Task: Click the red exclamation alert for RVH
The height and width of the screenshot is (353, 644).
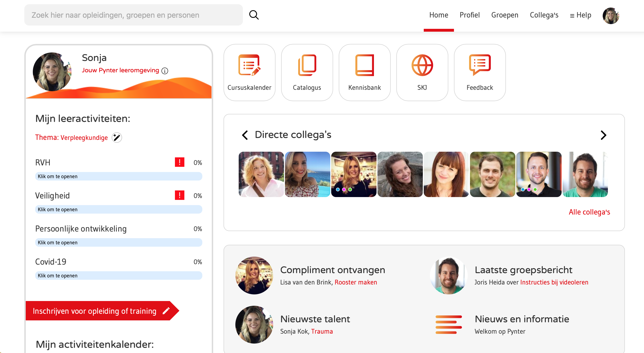Action: 179,162
